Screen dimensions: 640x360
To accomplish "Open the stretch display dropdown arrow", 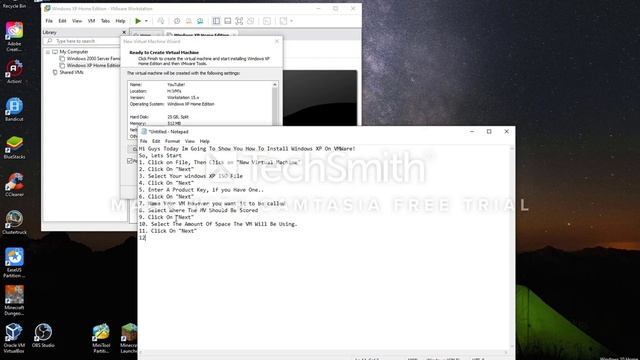I will coord(291,21).
